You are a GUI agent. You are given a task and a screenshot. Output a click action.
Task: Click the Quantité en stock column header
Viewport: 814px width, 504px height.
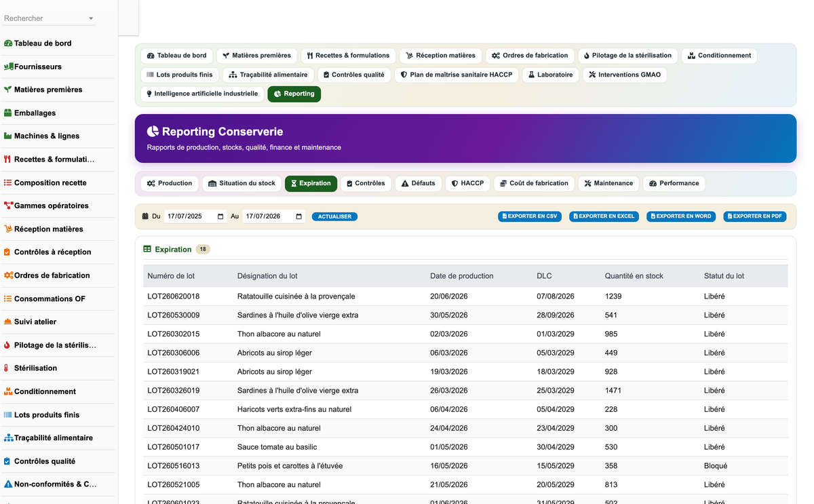[x=634, y=276]
